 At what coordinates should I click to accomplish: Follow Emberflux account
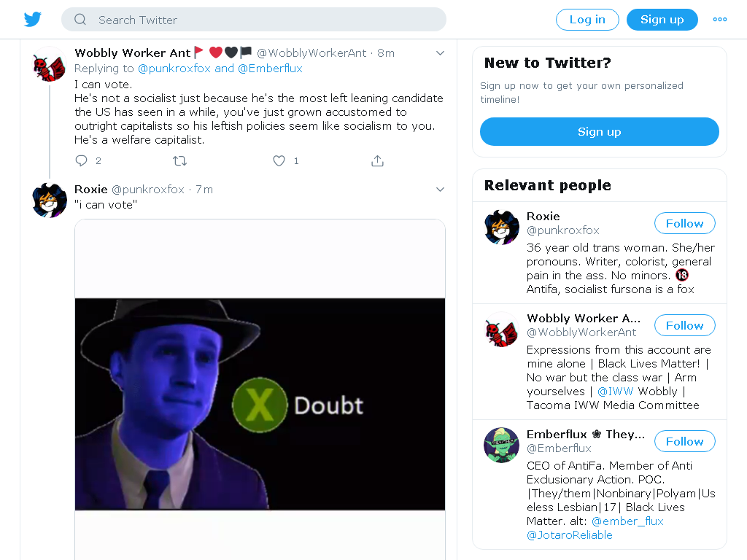pyautogui.click(x=684, y=441)
